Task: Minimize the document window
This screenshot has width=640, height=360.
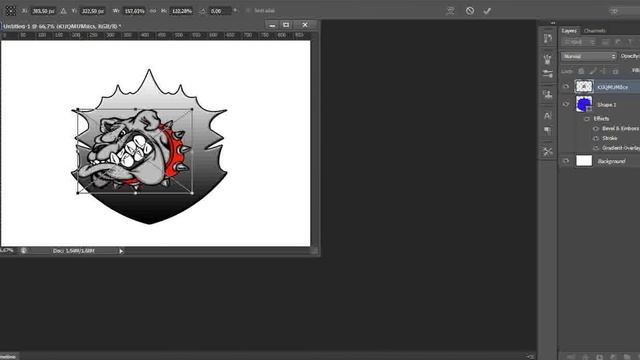Action: (272, 25)
